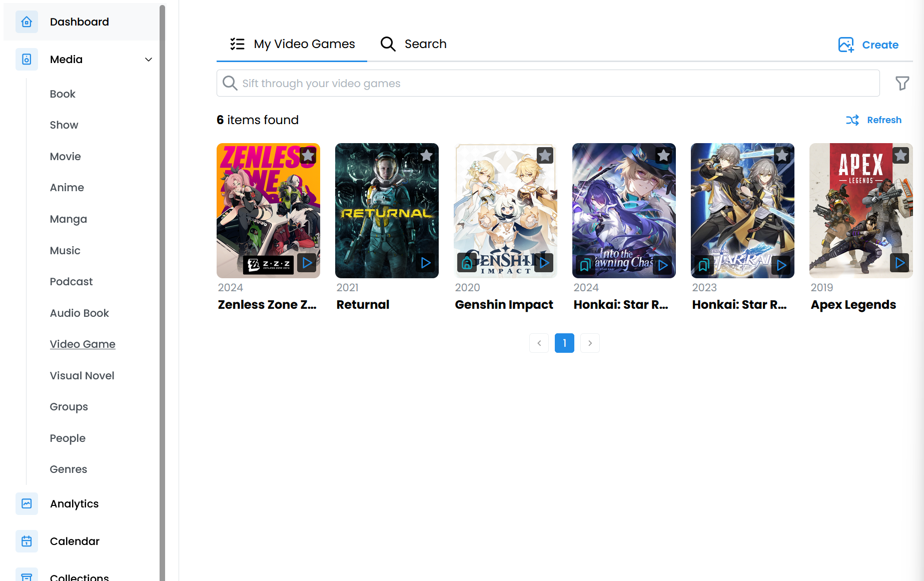Go to Book media page
Image resolution: width=924 pixels, height=581 pixels.
(63, 94)
